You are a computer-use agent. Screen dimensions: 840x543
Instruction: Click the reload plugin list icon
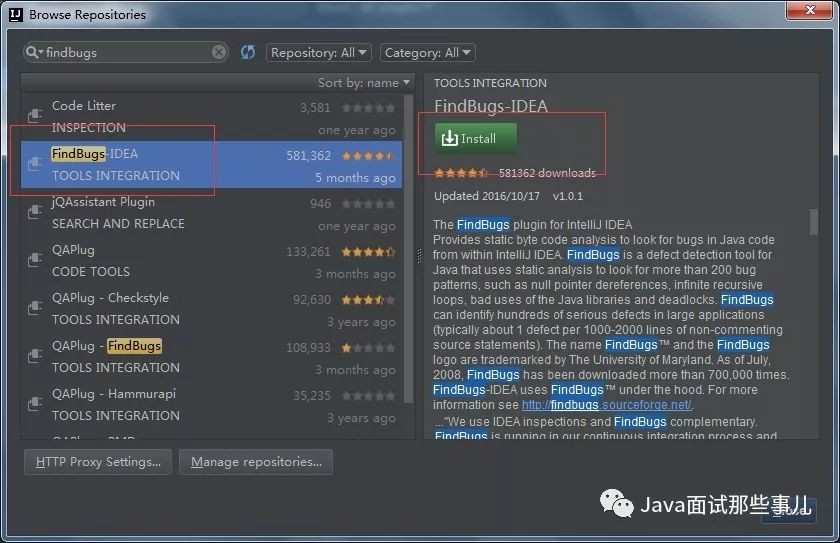[x=248, y=52]
